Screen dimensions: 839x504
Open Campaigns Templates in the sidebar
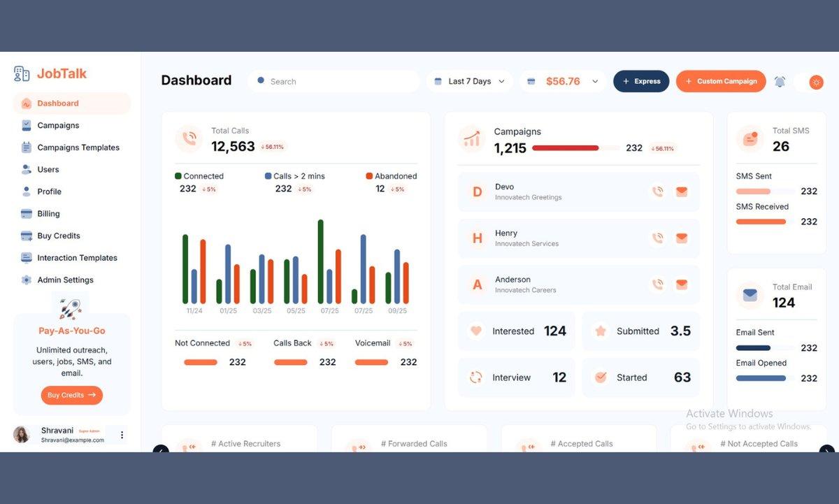pos(72,147)
